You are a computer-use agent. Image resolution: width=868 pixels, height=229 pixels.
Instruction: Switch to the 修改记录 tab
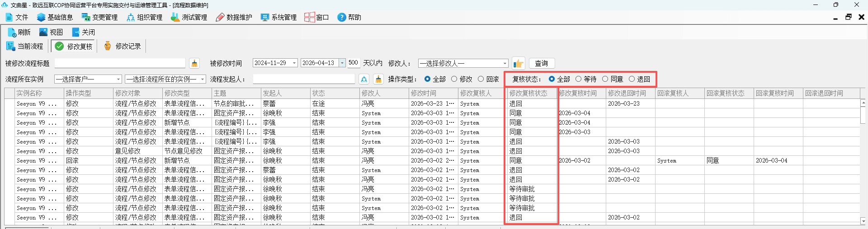pos(122,46)
